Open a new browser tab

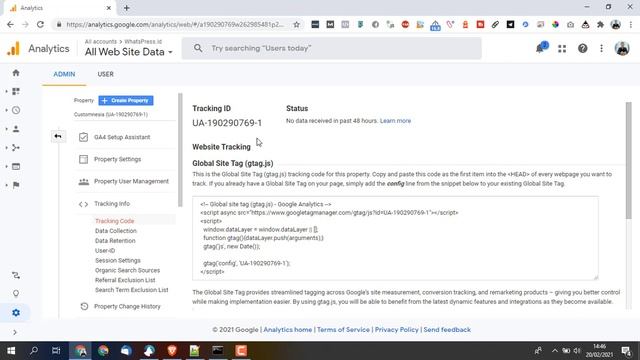click(127, 8)
